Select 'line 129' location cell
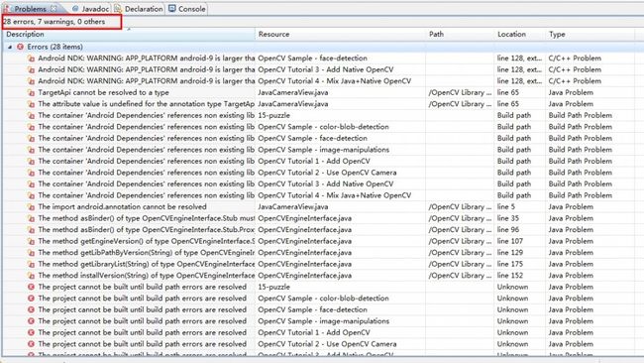The width and height of the screenshot is (644, 363). [x=509, y=253]
